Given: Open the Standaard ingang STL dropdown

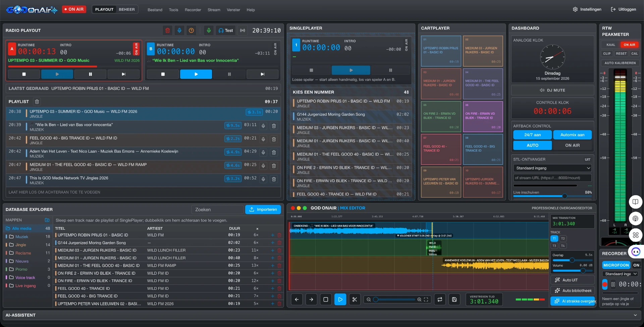Looking at the screenshot, I should click(552, 168).
